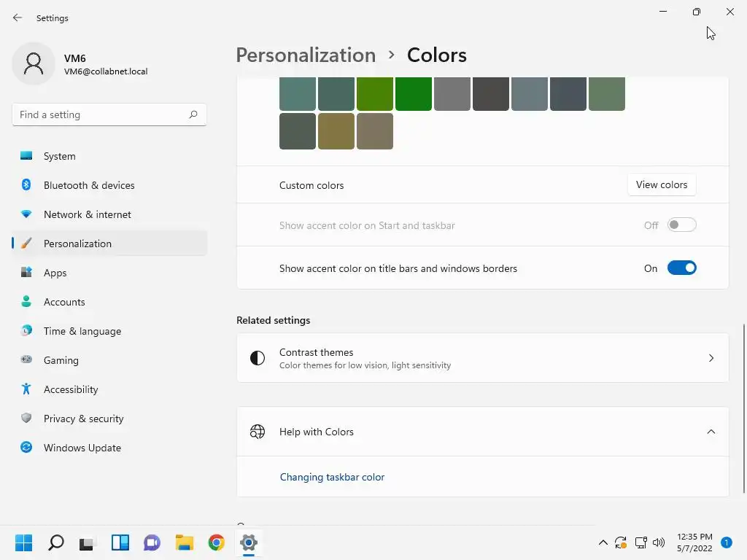Click the Find a setting search box
Viewport: 747px width, 560px height.
(109, 114)
